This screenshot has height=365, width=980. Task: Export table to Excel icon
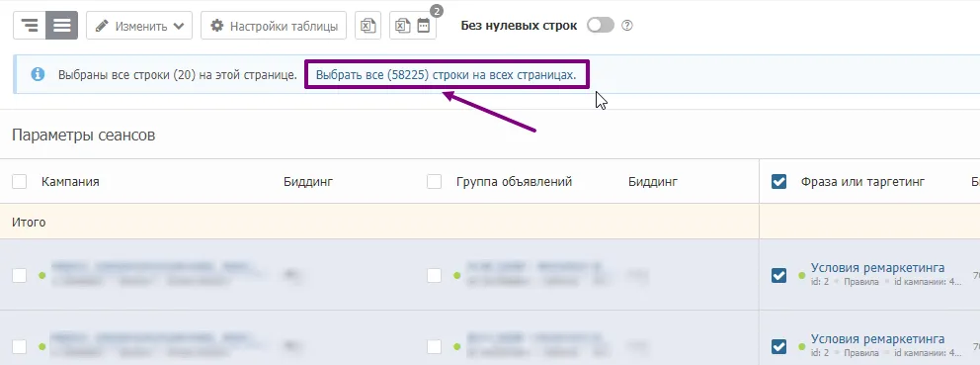point(368,26)
